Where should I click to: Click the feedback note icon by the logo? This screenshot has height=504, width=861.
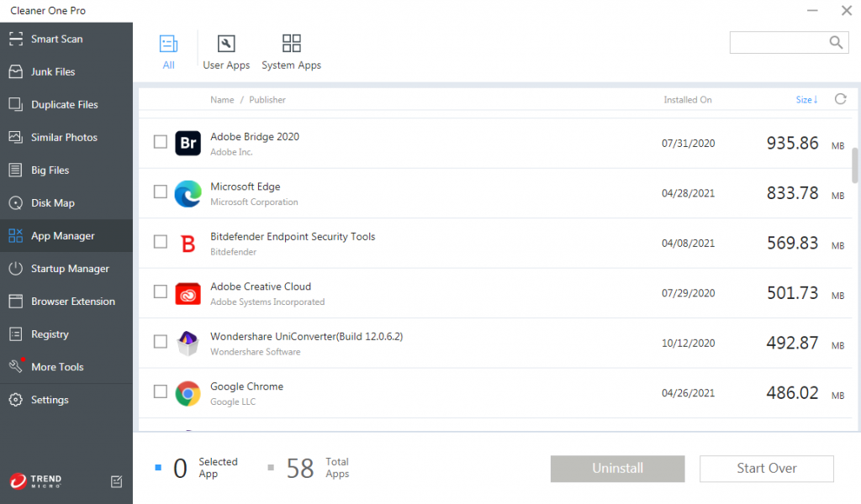point(116,481)
